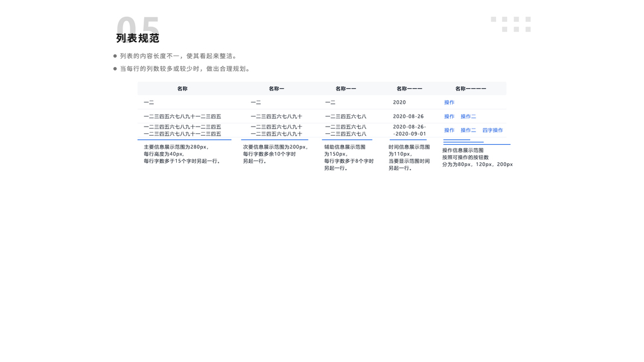Select the 名称一 column header
The image size is (644, 362).
click(x=276, y=89)
